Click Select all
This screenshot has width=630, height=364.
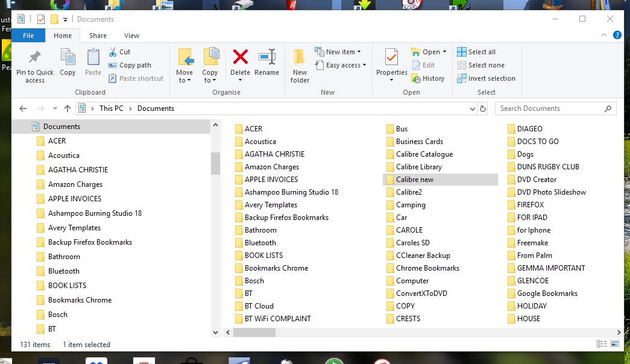(x=476, y=52)
